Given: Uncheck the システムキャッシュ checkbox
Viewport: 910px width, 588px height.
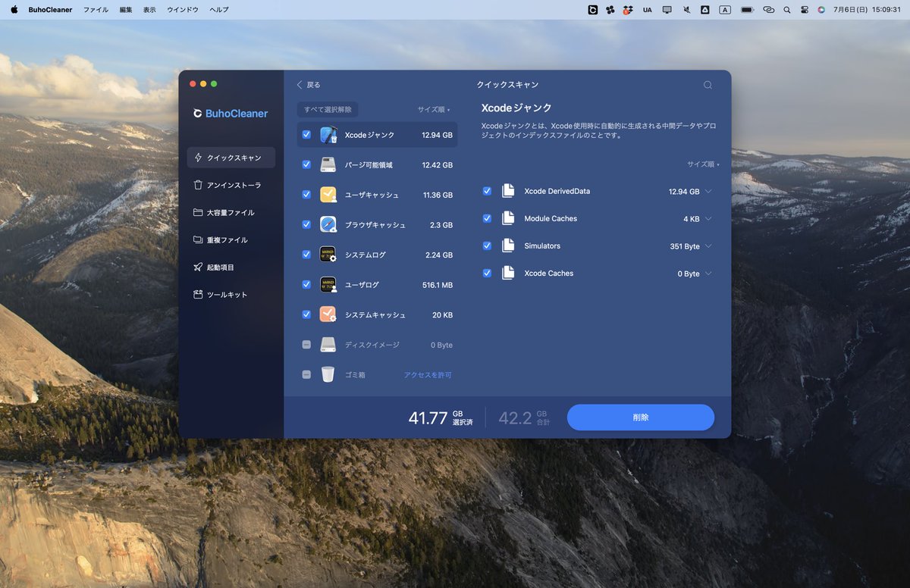Looking at the screenshot, I should [x=306, y=314].
